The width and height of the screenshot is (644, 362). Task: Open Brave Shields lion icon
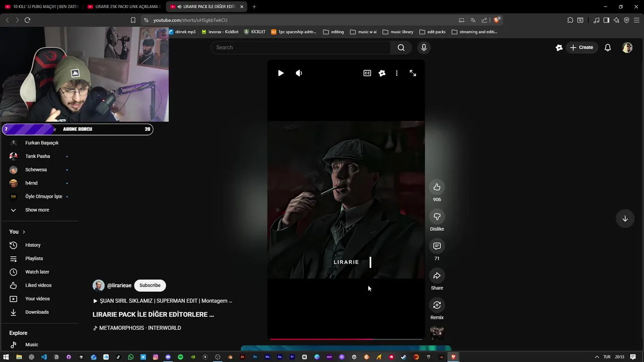[497, 20]
